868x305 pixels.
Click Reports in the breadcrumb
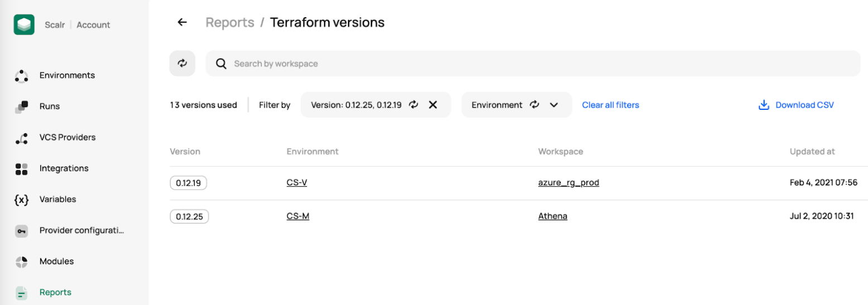230,22
